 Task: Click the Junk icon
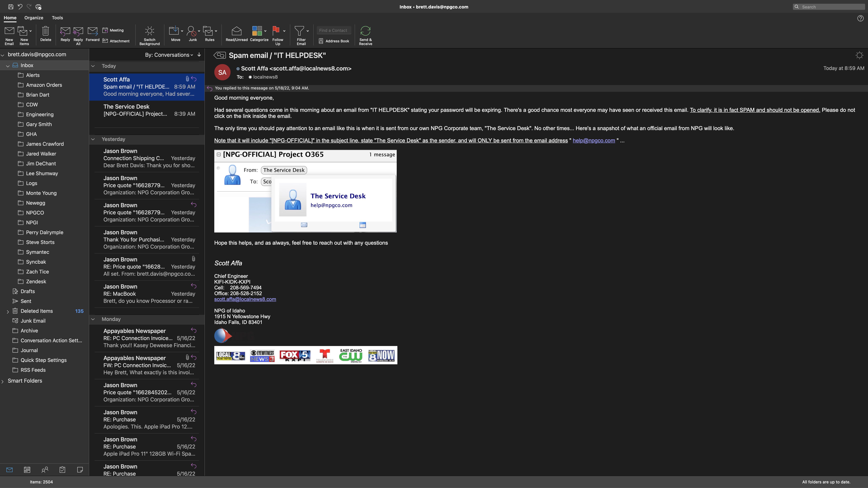(191, 31)
